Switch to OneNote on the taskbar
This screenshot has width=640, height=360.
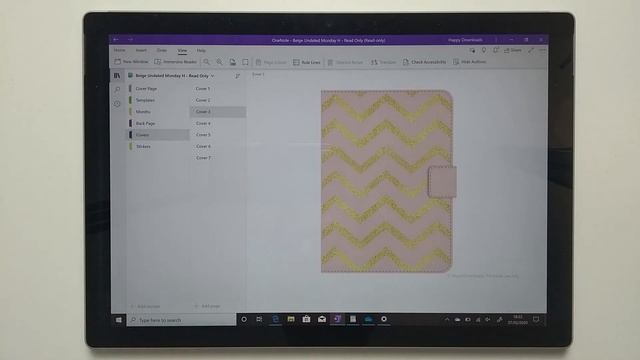[x=338, y=320]
